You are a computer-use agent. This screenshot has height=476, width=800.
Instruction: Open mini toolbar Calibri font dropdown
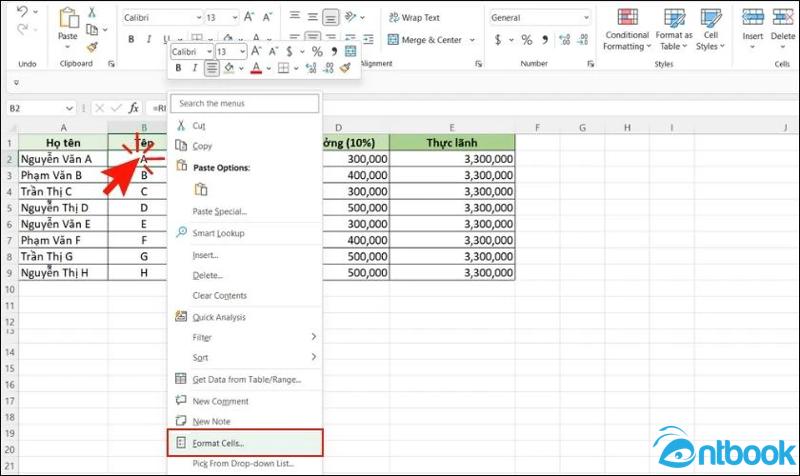(209, 52)
